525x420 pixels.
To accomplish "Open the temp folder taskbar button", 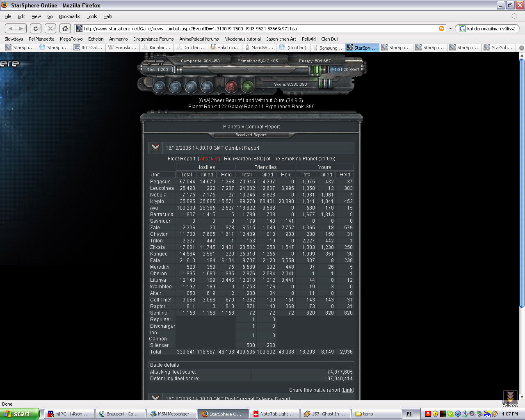I will [x=377, y=414].
